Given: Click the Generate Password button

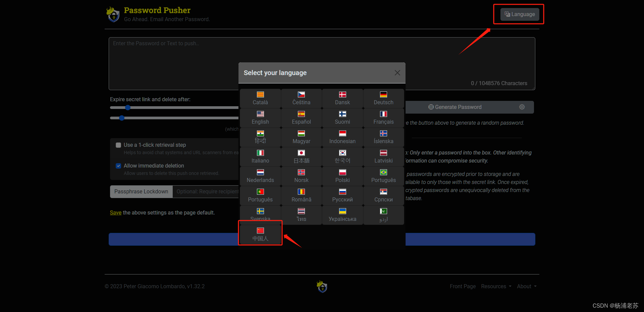Looking at the screenshot, I should [x=455, y=107].
